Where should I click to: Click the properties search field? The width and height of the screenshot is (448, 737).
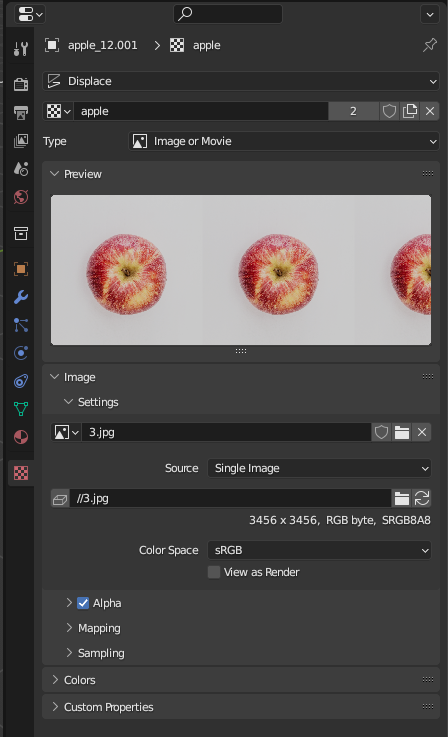[x=228, y=14]
